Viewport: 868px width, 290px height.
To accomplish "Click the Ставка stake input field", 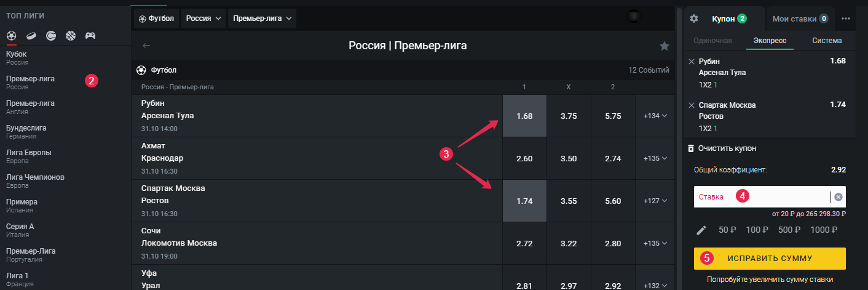I will [762, 197].
